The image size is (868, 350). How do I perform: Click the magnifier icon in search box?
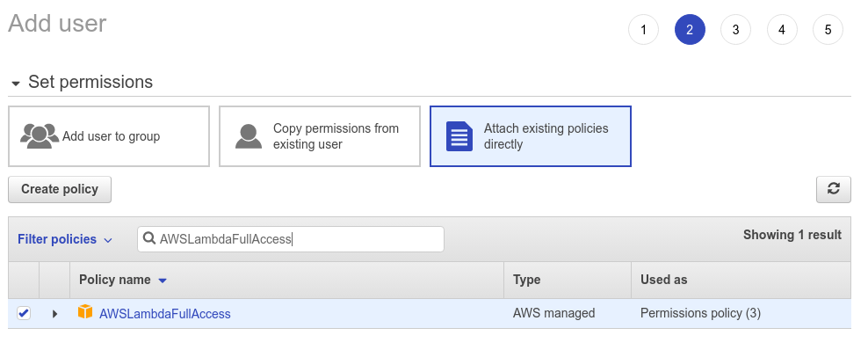[148, 238]
